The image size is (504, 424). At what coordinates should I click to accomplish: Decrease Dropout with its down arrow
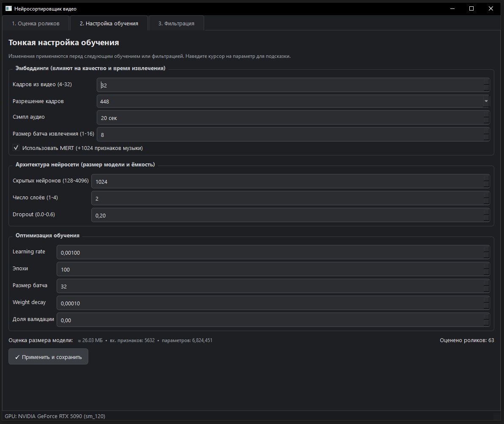click(x=486, y=218)
